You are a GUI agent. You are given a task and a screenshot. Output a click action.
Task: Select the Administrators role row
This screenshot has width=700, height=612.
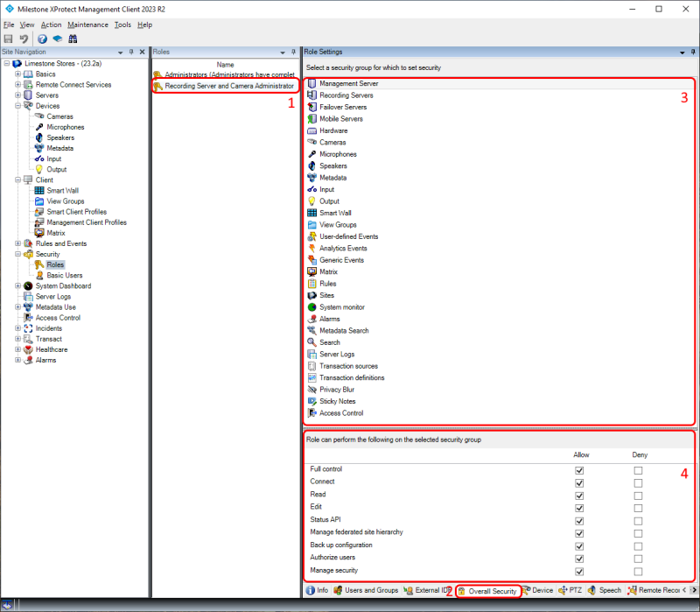(x=225, y=74)
